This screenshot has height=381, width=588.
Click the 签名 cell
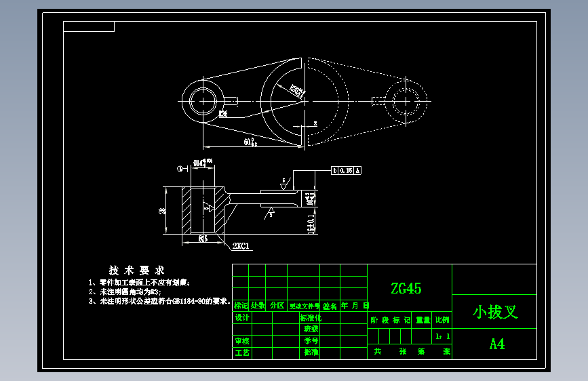(x=330, y=306)
